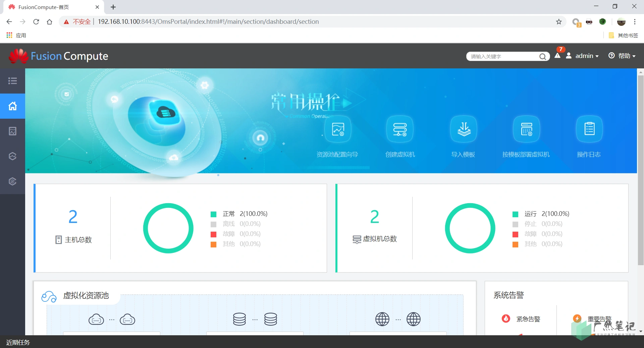Click the 紧急告警 label
This screenshot has width=644, height=348.
click(528, 319)
